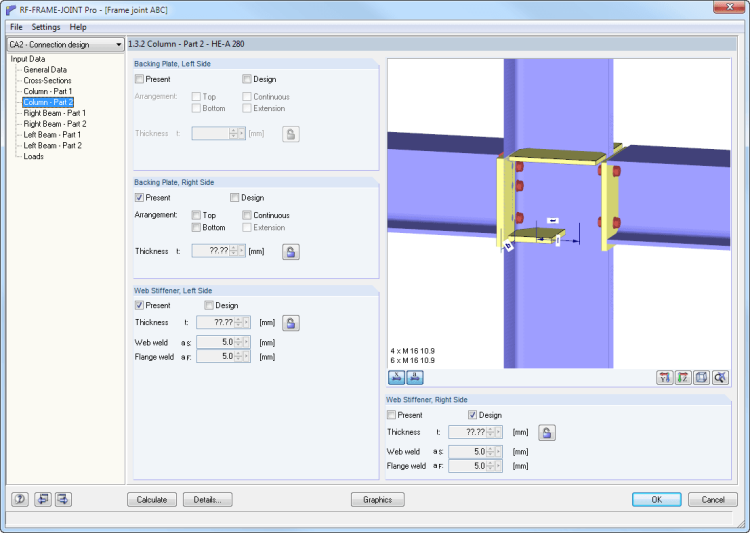Image resolution: width=750 pixels, height=533 pixels.
Task: Click the help question mark icon
Action: [x=20, y=499]
